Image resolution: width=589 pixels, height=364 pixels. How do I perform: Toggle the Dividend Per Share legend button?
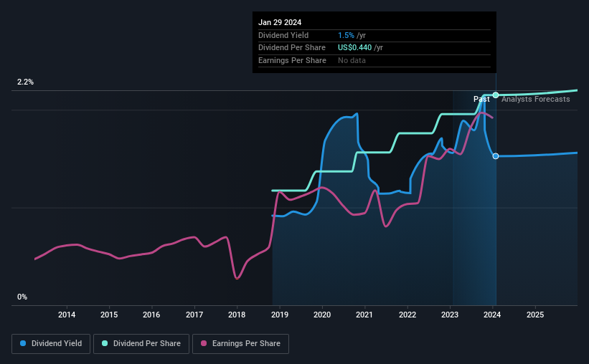pyautogui.click(x=141, y=343)
